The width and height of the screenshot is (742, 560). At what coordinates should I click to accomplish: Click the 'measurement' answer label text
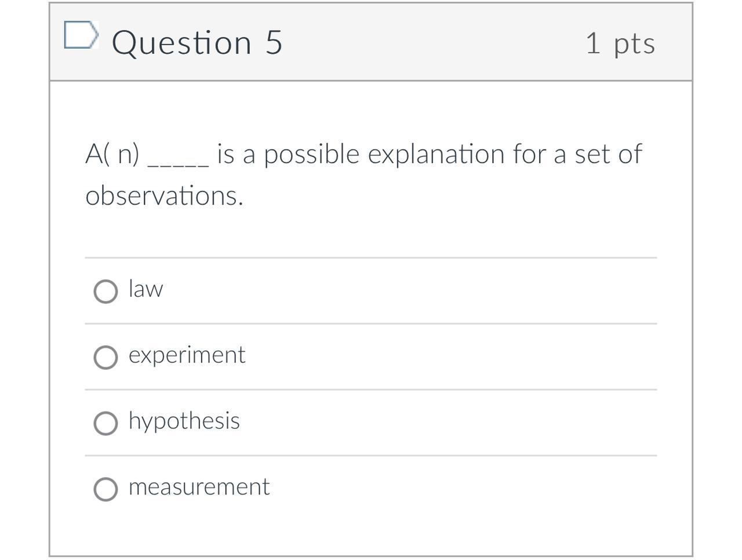[x=199, y=487]
